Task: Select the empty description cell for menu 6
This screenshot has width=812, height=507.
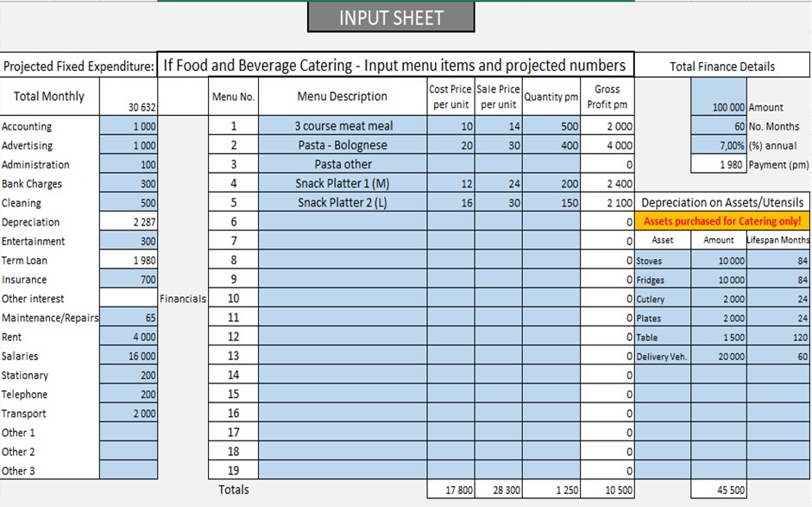Action: (343, 222)
